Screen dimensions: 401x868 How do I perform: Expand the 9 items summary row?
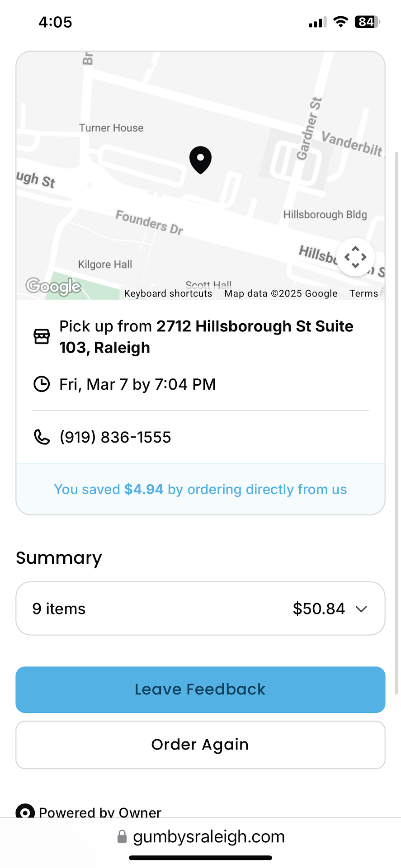click(59, 609)
